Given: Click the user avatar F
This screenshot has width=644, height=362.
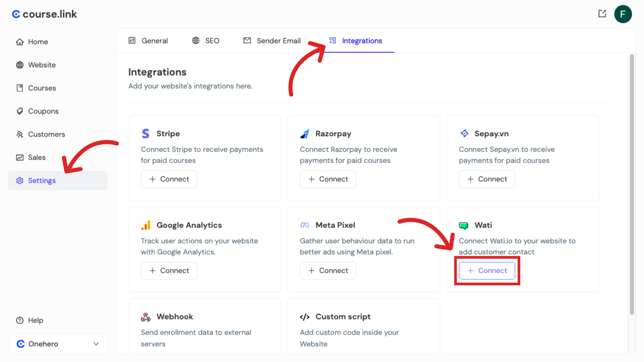Looking at the screenshot, I should click(623, 14).
